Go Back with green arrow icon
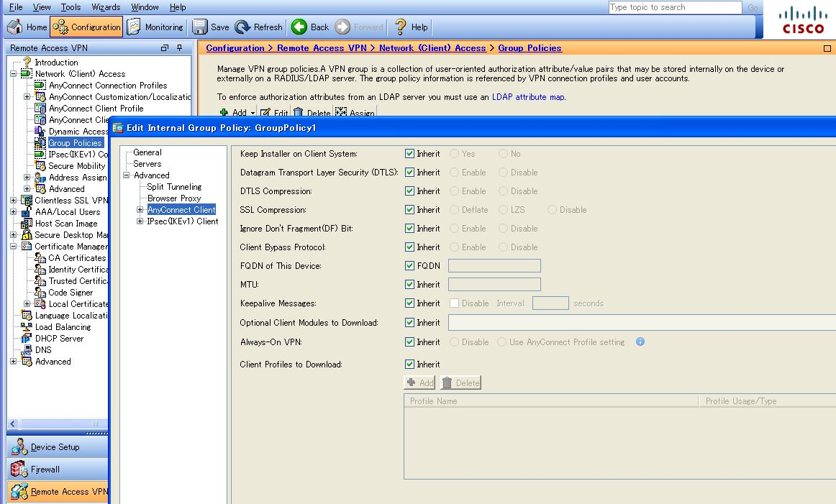This screenshot has width=836, height=504. point(299,27)
